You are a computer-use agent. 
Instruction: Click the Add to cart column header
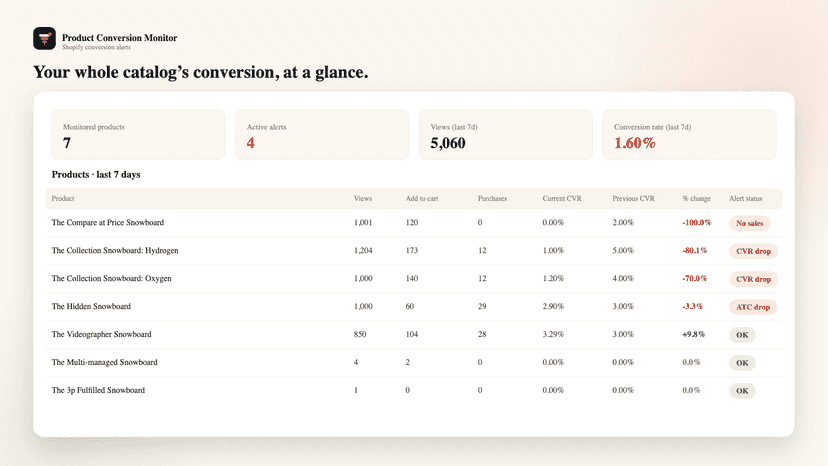coord(422,199)
